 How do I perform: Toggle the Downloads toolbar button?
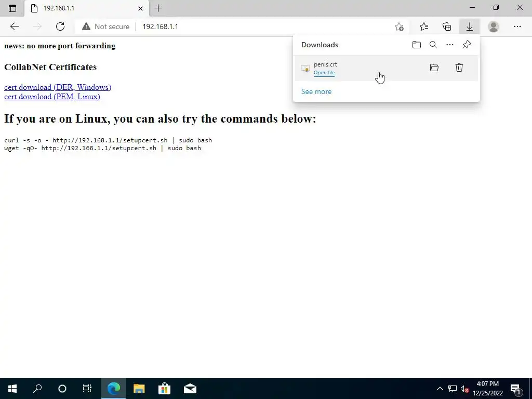(470, 26)
